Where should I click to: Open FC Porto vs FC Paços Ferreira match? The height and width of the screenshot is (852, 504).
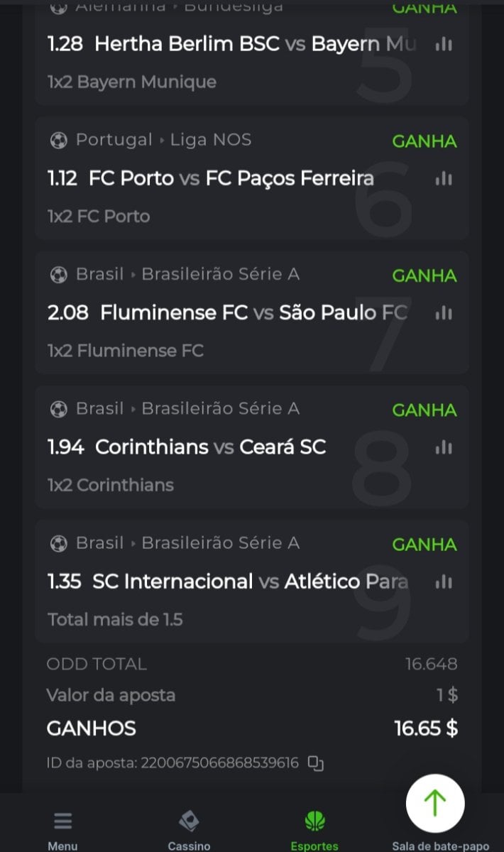tap(231, 177)
